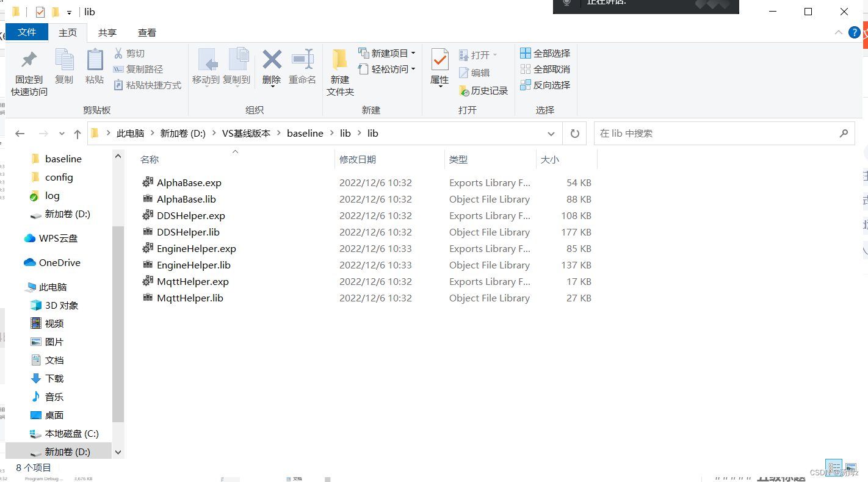Open Properties (属性) checkmark icon
This screenshot has height=482, width=868.
point(439,61)
